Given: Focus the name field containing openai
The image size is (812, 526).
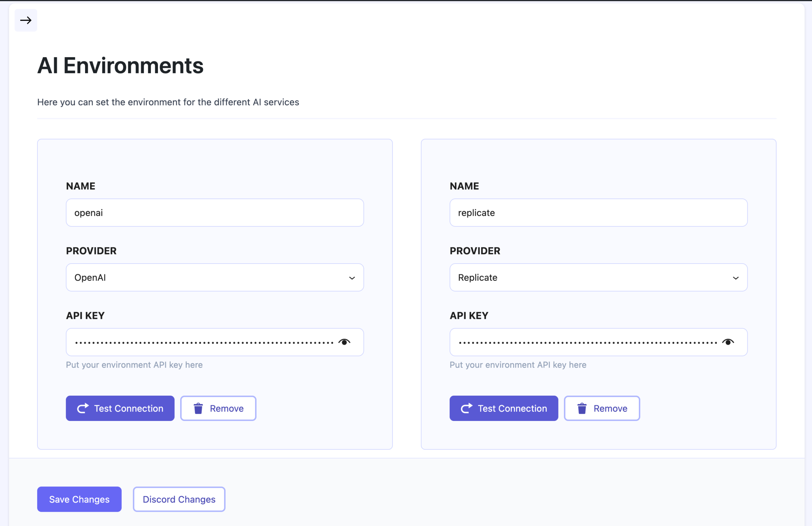Looking at the screenshot, I should [x=215, y=213].
